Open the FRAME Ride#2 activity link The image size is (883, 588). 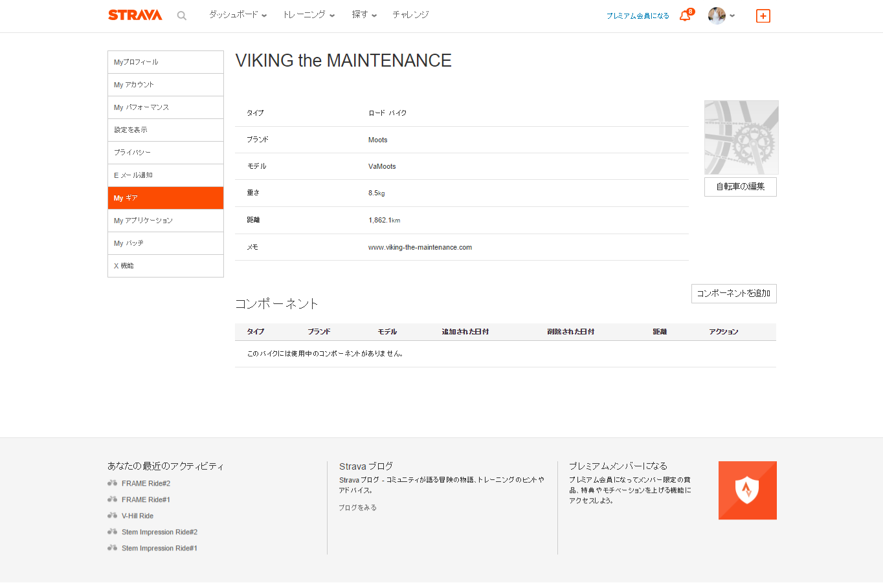[x=146, y=483]
